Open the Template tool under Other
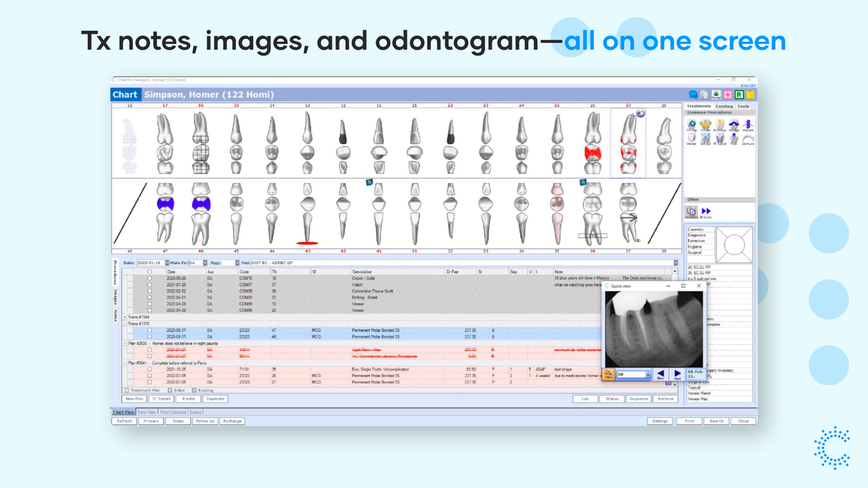Viewport: 868px width, 488px height. 691,211
